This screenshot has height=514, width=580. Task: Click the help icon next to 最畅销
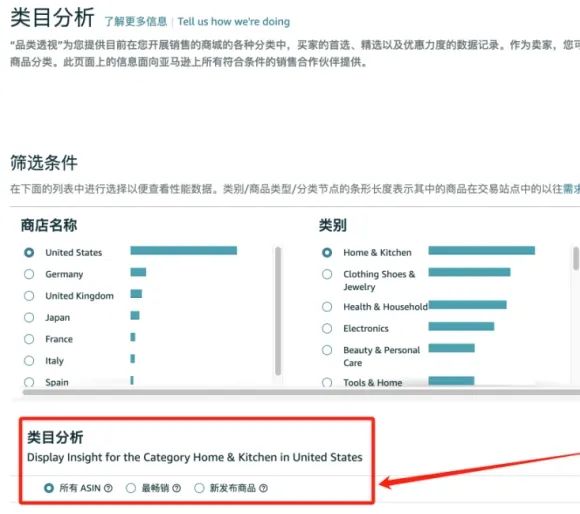tap(176, 488)
